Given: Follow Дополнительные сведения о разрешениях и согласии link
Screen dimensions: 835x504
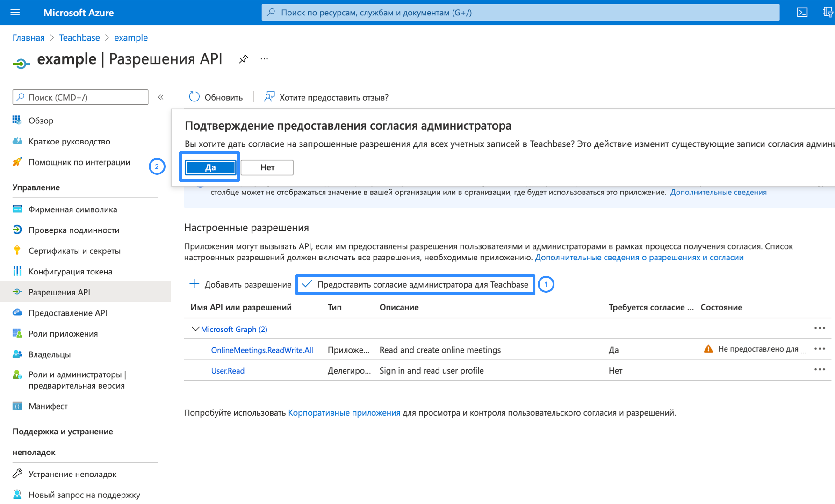Looking at the screenshot, I should [639, 257].
